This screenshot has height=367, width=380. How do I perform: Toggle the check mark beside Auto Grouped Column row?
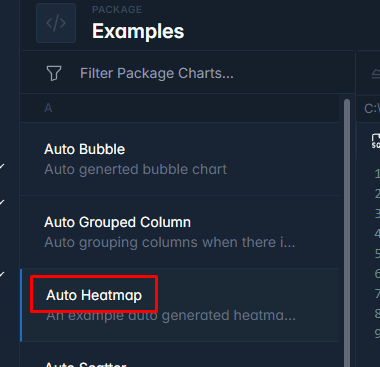(2, 202)
